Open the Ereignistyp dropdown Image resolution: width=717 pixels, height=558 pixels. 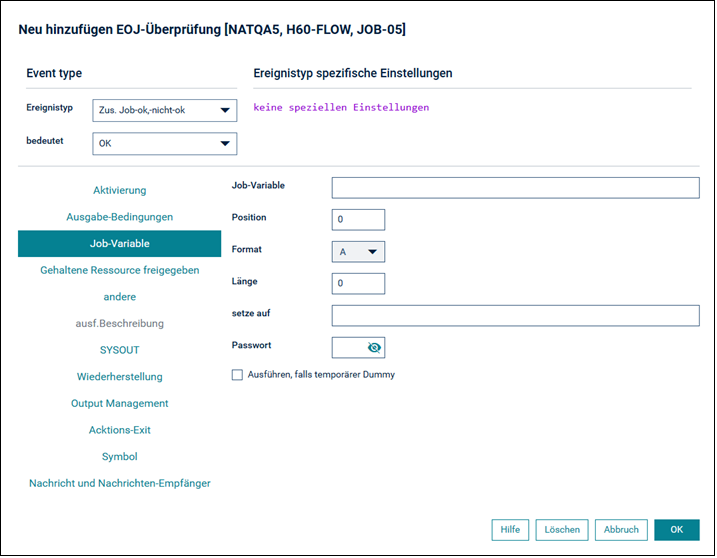tap(165, 110)
